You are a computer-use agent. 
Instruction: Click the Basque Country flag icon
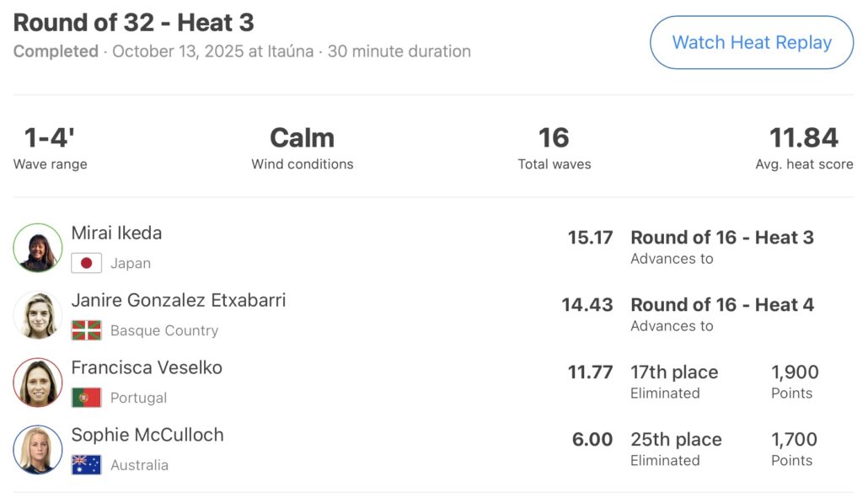click(86, 330)
